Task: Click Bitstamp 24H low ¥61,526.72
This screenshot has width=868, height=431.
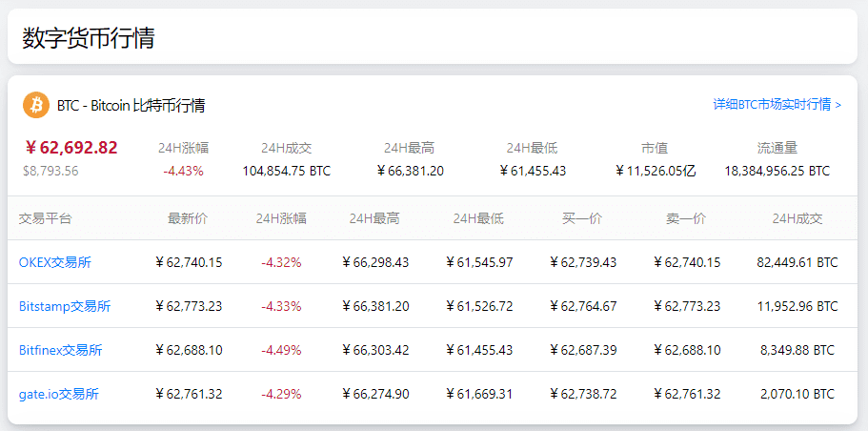Action: 479,306
